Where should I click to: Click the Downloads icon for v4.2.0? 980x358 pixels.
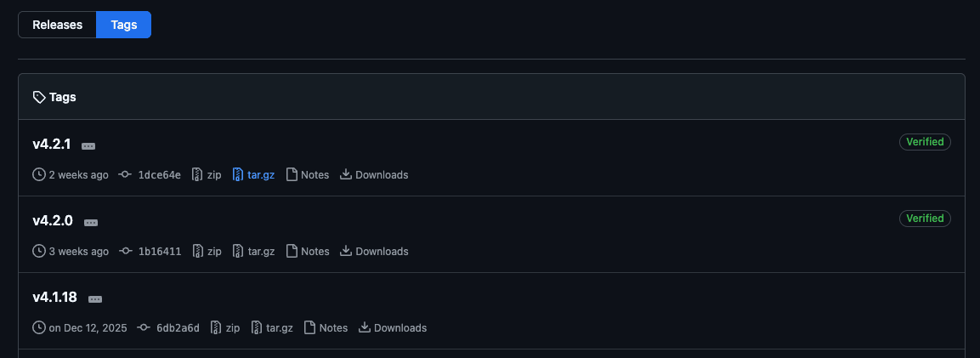(x=346, y=252)
